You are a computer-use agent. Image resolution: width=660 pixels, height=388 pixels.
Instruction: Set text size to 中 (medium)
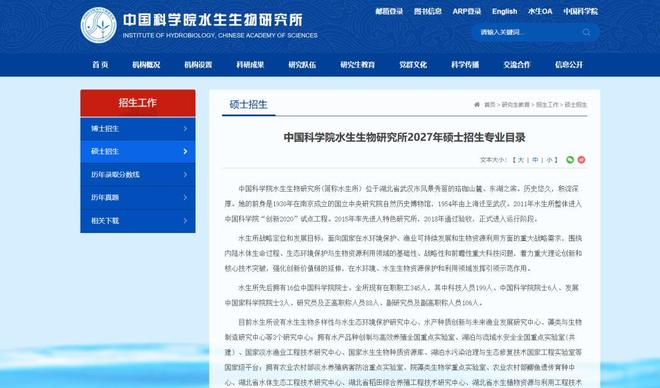click(x=535, y=160)
